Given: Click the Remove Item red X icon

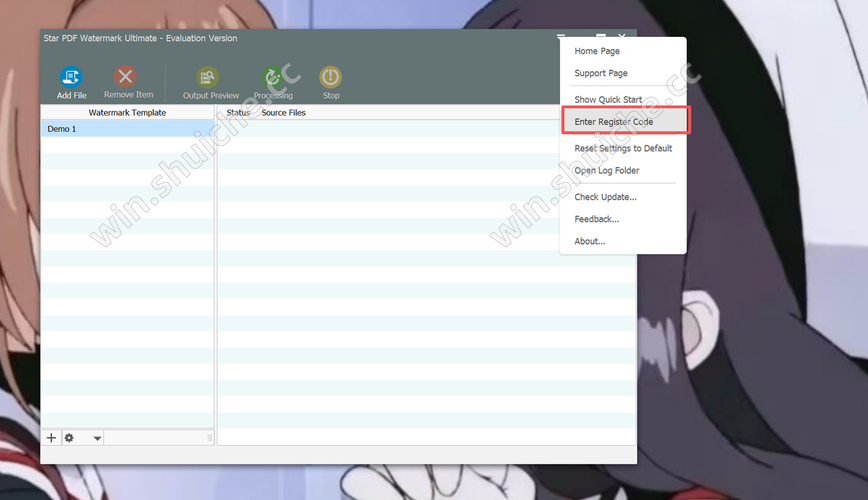Looking at the screenshot, I should pos(126,76).
